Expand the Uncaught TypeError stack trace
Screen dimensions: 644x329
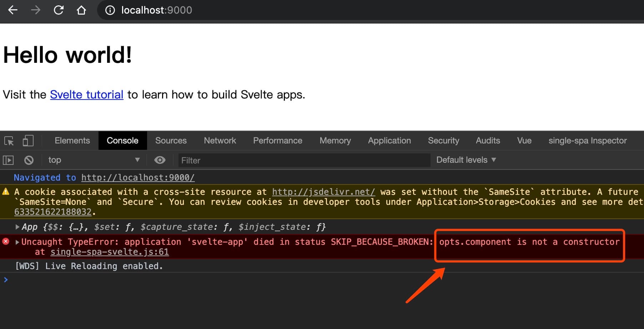pyautogui.click(x=17, y=242)
